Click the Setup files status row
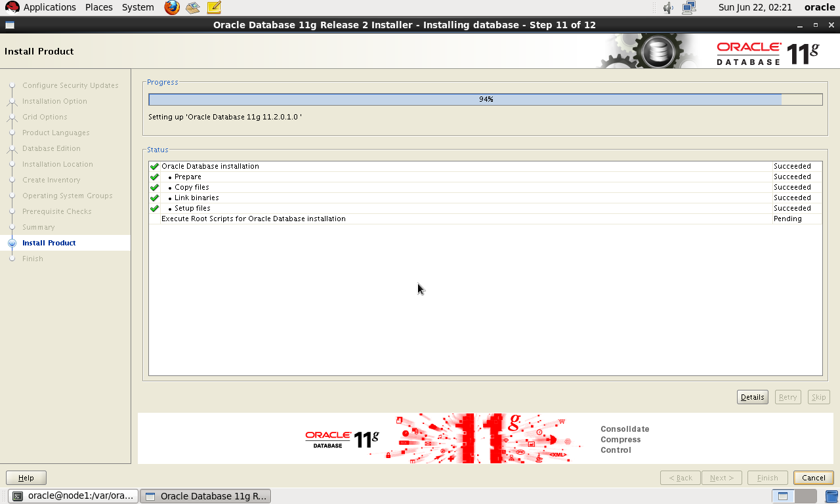The width and height of the screenshot is (840, 504). click(x=486, y=209)
